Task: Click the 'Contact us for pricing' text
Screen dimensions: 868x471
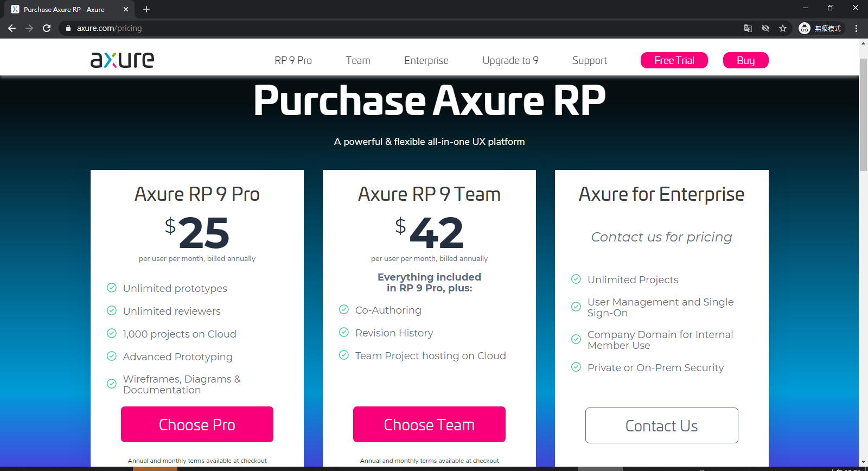Action: point(661,237)
